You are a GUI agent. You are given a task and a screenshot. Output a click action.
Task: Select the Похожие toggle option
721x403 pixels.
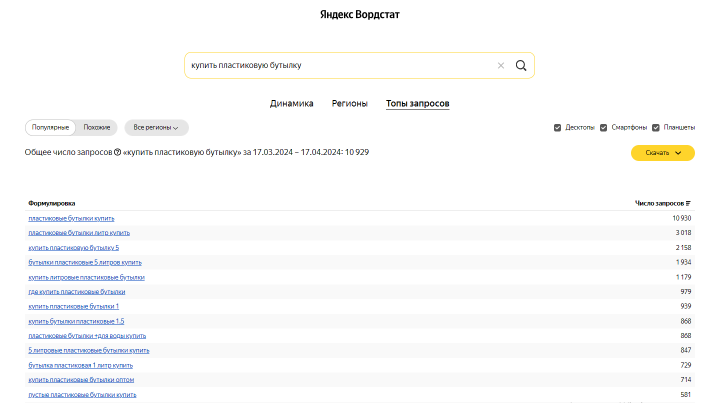coord(97,127)
